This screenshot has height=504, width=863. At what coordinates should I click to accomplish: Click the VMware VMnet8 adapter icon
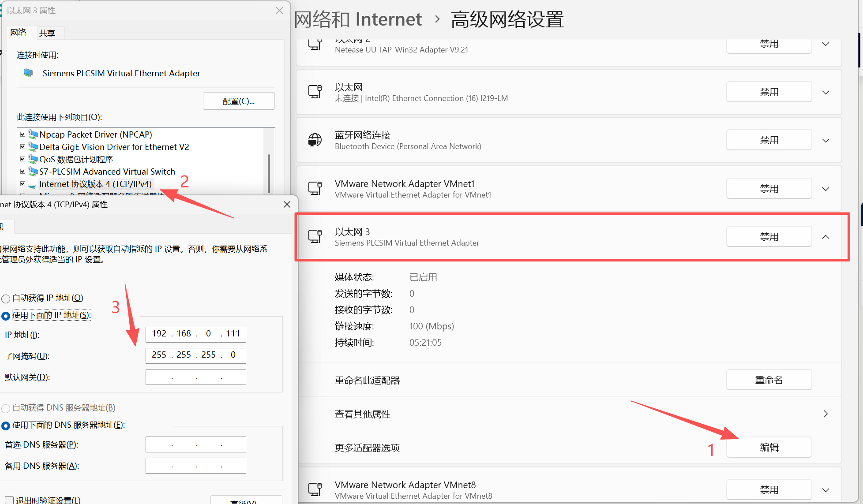pos(315,489)
